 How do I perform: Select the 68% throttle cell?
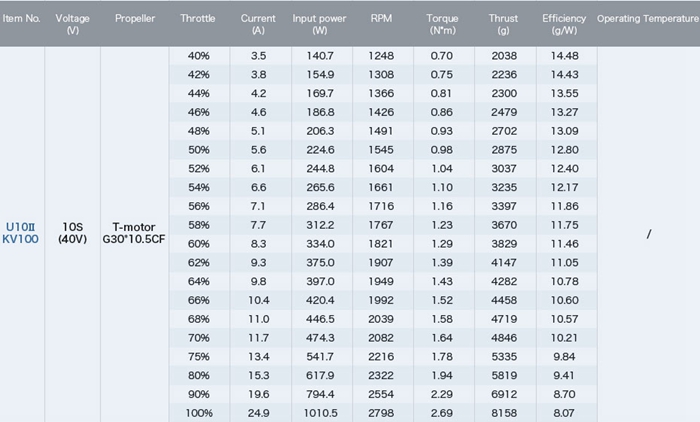(x=199, y=319)
